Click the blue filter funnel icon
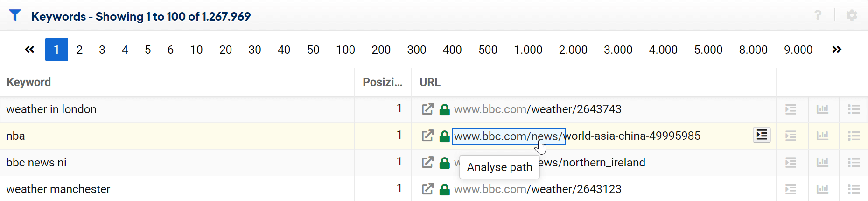This screenshot has height=201, width=868. 15,16
